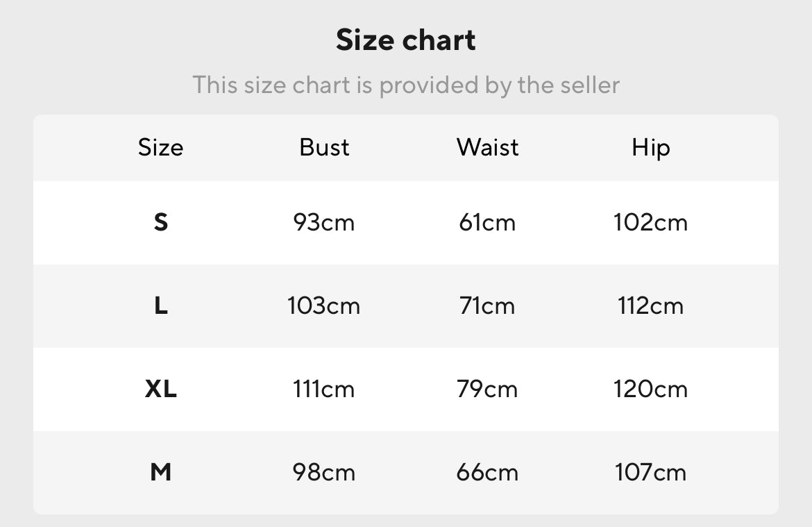
Task: Click the 79cm waist cell
Action: [487, 389]
